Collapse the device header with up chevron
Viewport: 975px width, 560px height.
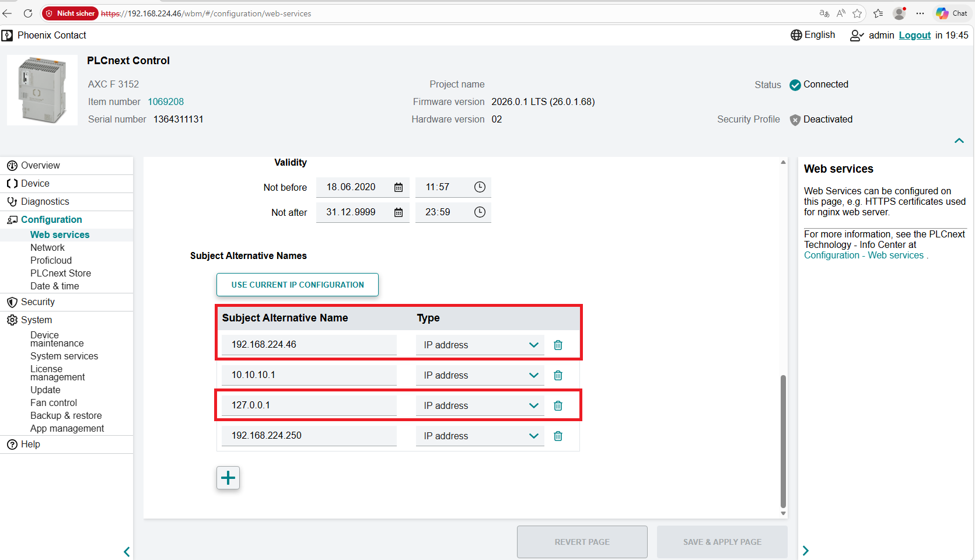pos(959,141)
